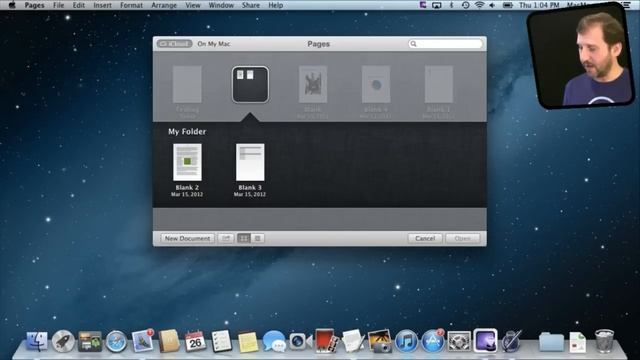This screenshot has height=360, width=640.
Task: Select dimmed document with butterfly image
Action: point(313,84)
